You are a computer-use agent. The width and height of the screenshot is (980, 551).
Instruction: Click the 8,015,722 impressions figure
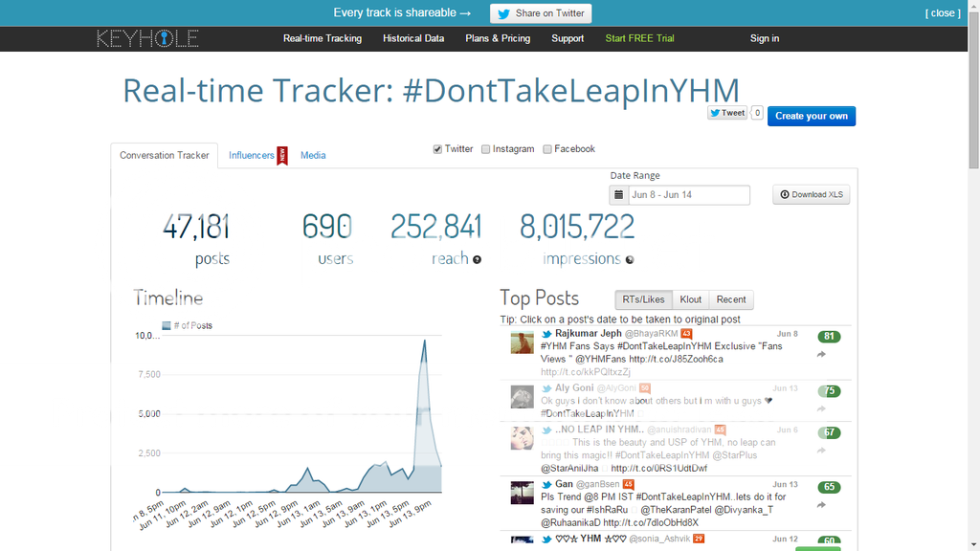pyautogui.click(x=577, y=227)
